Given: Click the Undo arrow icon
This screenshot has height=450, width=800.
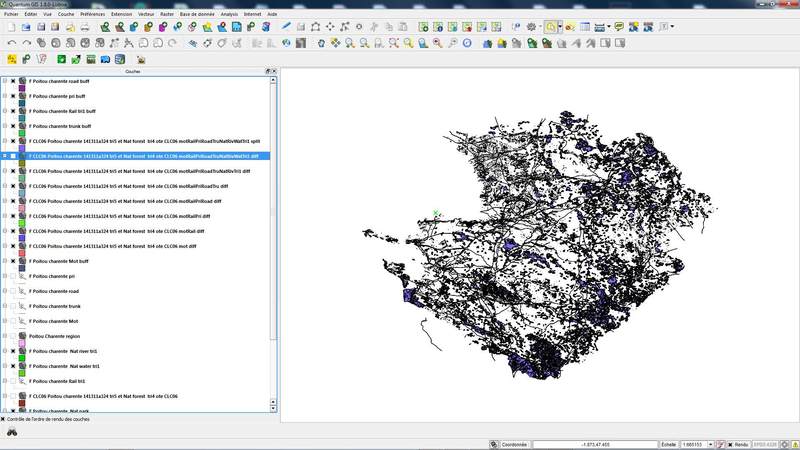Looking at the screenshot, I should click(x=11, y=43).
